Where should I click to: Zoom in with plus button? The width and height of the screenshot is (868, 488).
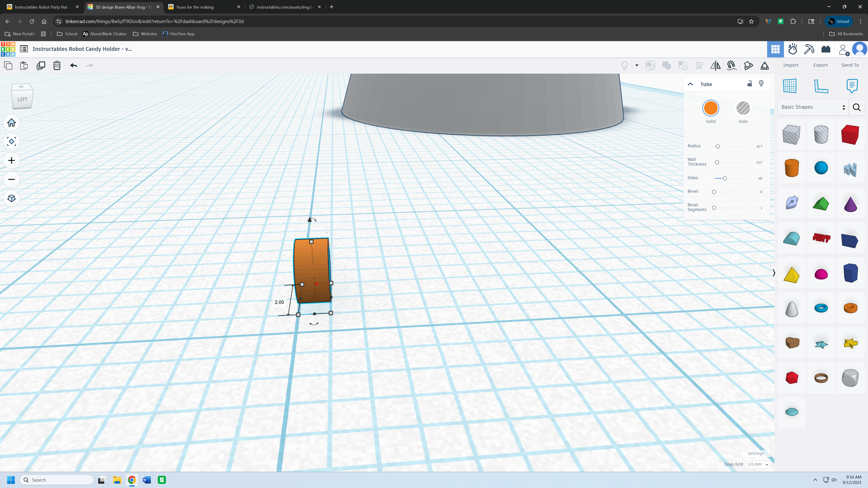point(12,160)
